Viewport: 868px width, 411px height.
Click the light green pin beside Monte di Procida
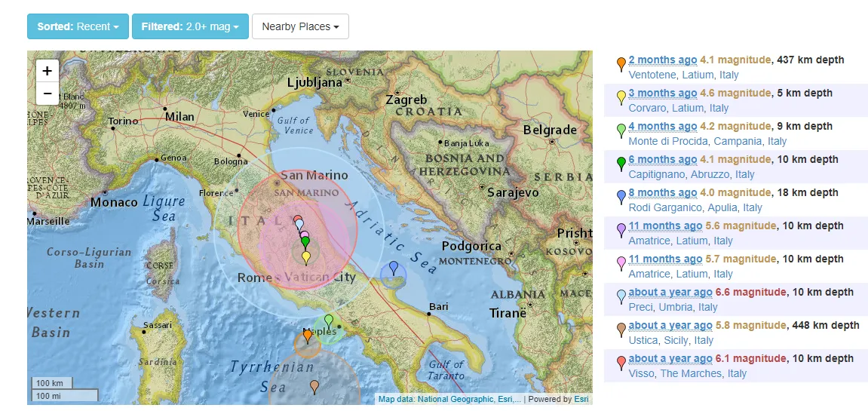pyautogui.click(x=621, y=130)
